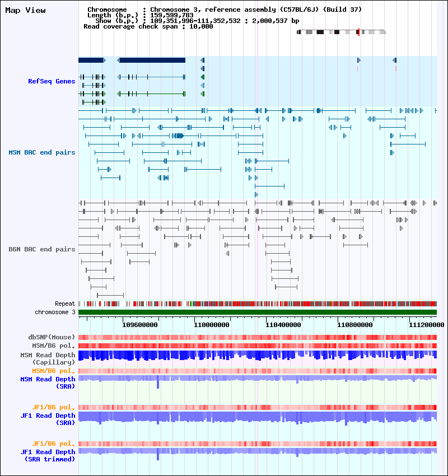
Task: Click the dark blue MSM capillary read depth graph
Action: pos(258,356)
